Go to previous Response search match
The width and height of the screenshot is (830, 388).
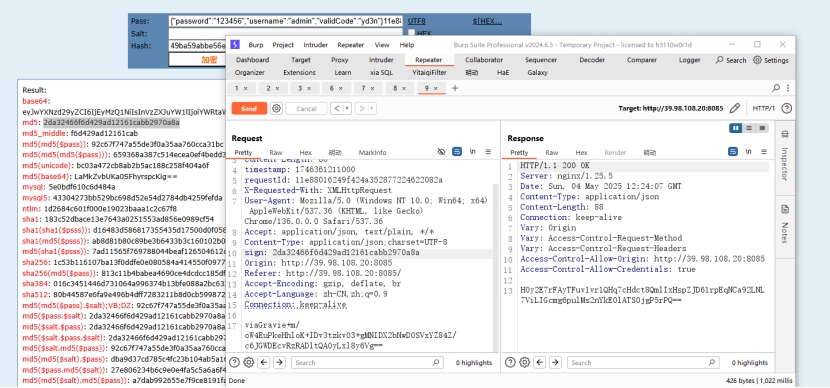[539, 363]
